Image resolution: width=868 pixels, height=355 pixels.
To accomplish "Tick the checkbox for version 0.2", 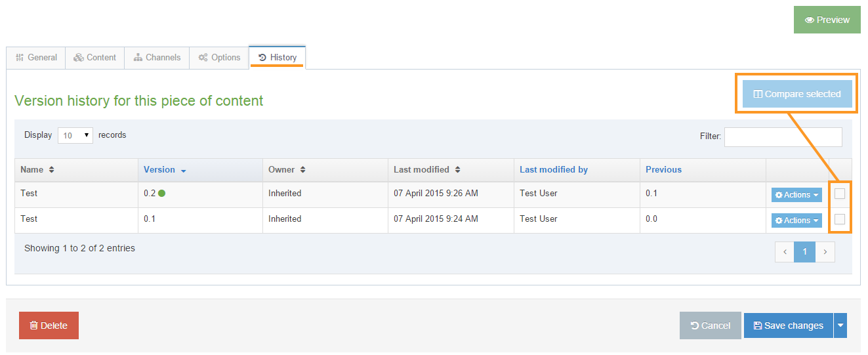I will point(840,194).
